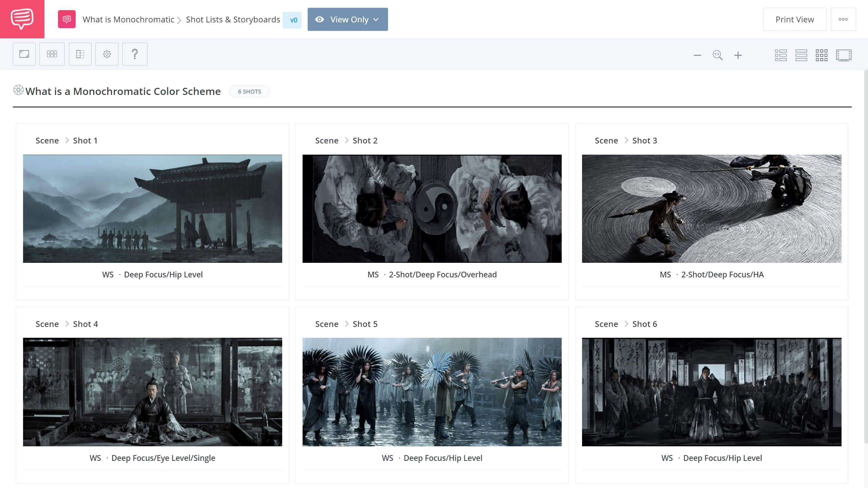The height and width of the screenshot is (488, 868).
Task: Click the column layout panel icon
Action: 80,54
